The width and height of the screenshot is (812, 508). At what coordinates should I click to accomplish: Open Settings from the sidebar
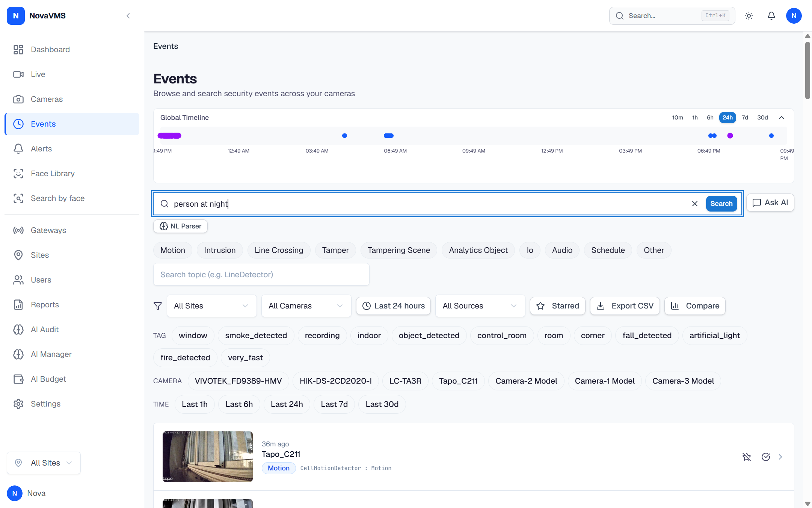point(72,404)
